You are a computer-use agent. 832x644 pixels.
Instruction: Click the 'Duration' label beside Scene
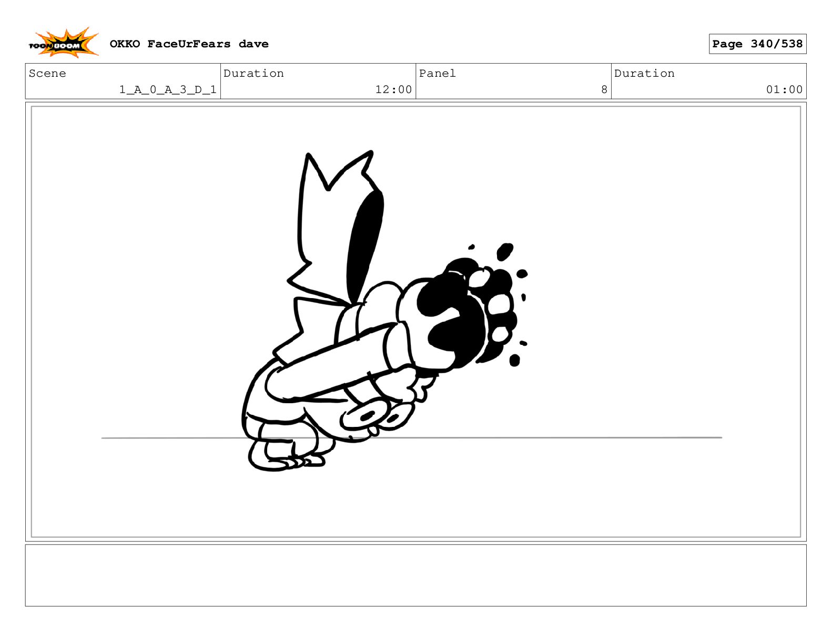pyautogui.click(x=253, y=74)
